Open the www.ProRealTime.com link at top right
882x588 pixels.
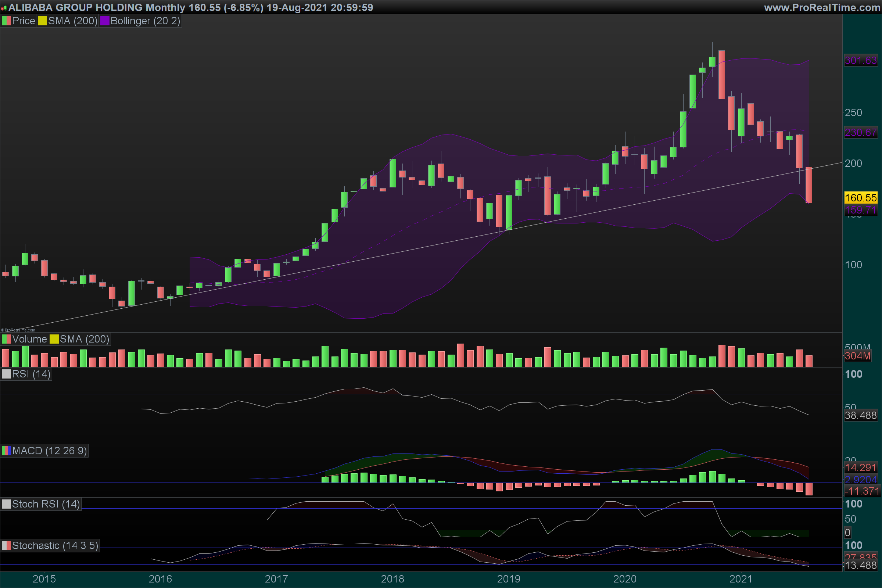(822, 7)
